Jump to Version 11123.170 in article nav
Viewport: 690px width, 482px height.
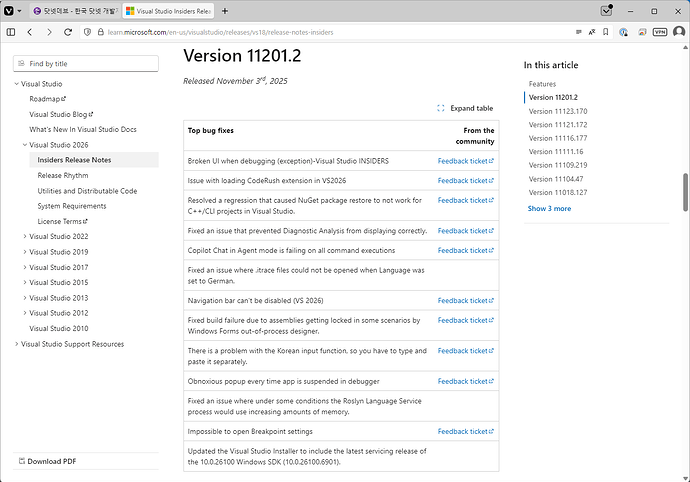pyautogui.click(x=558, y=111)
